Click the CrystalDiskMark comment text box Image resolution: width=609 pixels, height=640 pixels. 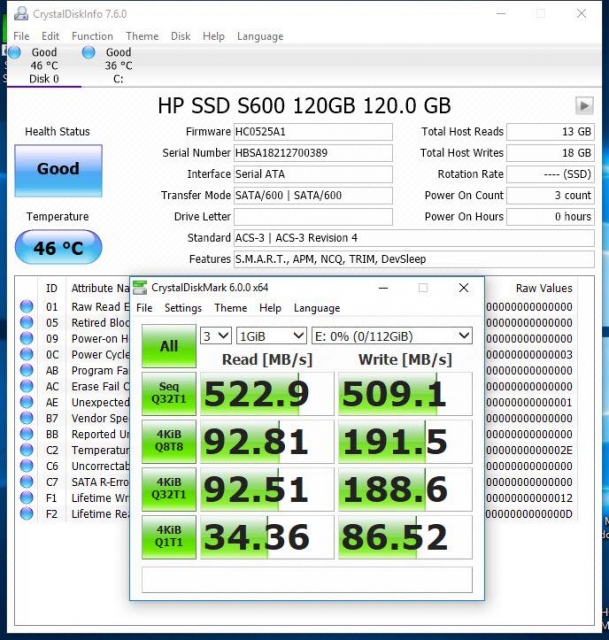[307, 579]
